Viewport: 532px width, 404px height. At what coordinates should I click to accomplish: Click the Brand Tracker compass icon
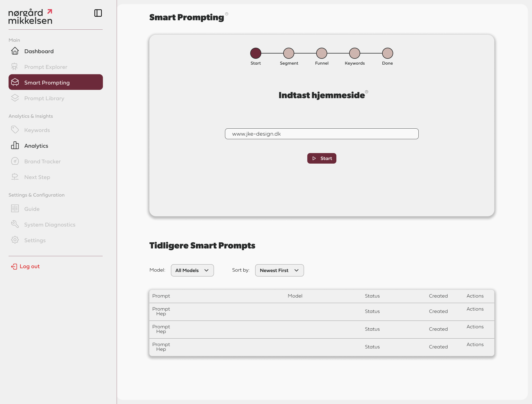pyautogui.click(x=15, y=161)
